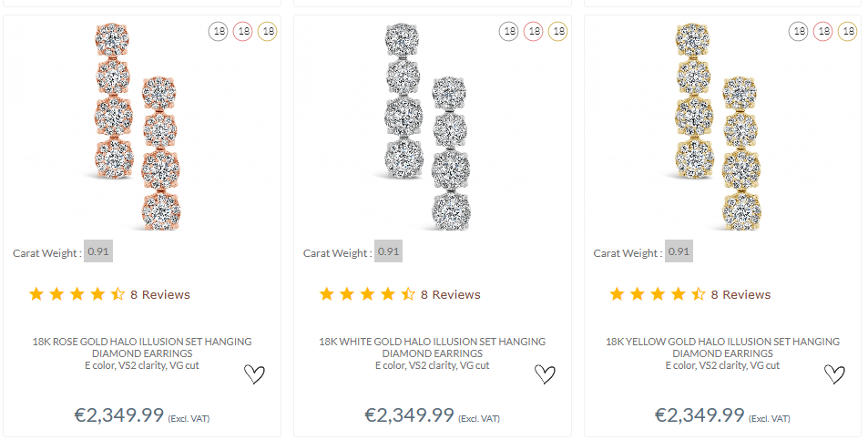Click star rating on yellow gold earrings
This screenshot has height=440, width=868.
click(x=658, y=294)
